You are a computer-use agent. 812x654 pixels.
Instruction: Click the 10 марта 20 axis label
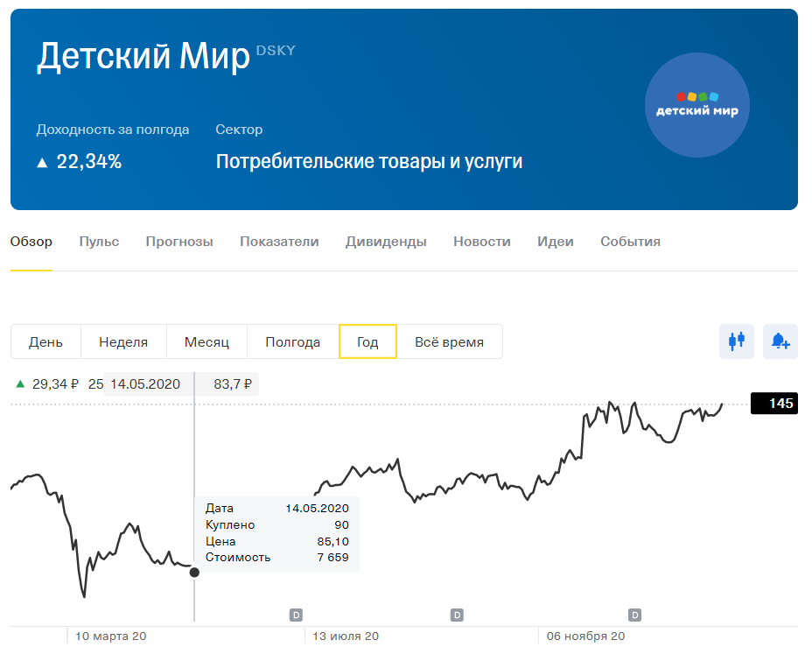coord(111,636)
